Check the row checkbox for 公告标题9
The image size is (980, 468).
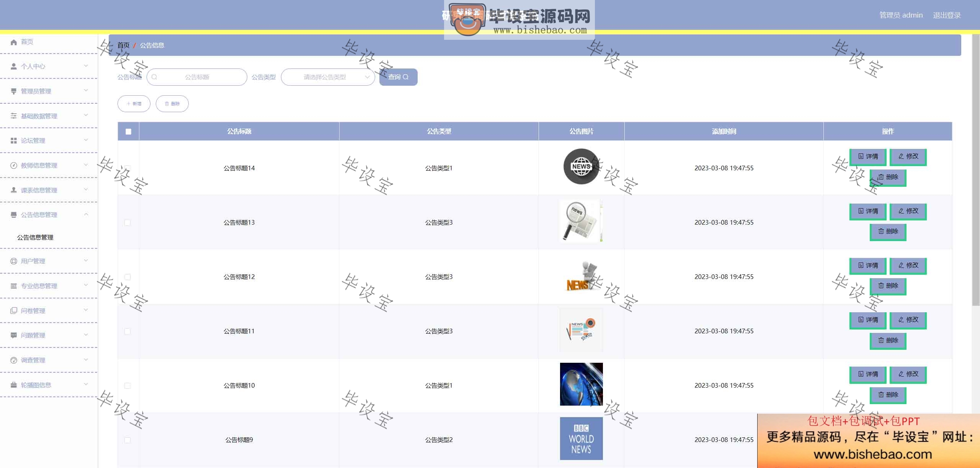click(127, 440)
